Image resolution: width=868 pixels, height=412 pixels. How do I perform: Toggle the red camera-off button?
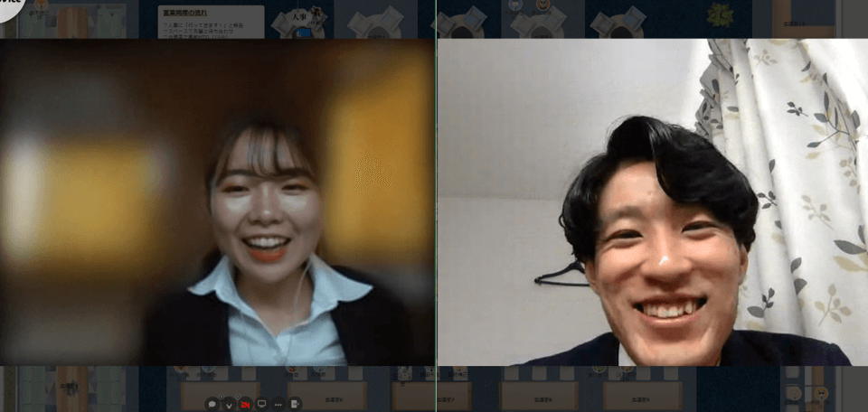click(245, 403)
